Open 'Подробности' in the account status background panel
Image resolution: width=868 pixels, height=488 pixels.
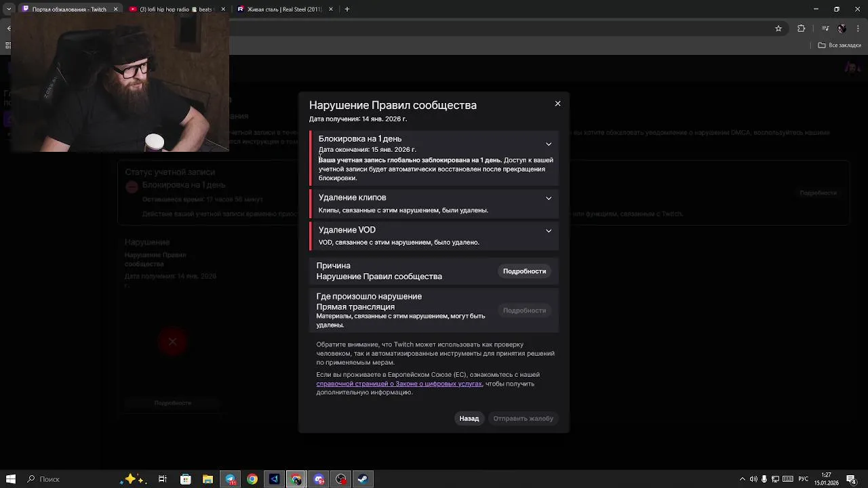tap(818, 193)
